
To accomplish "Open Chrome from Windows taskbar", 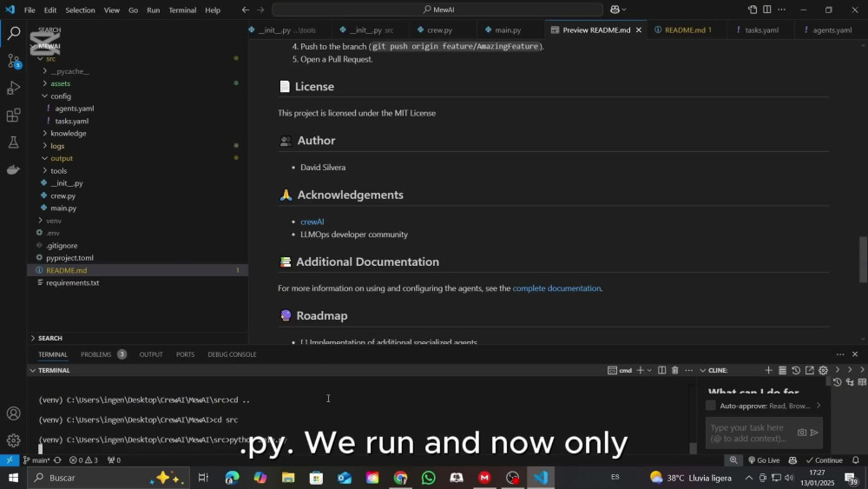I will [400, 478].
